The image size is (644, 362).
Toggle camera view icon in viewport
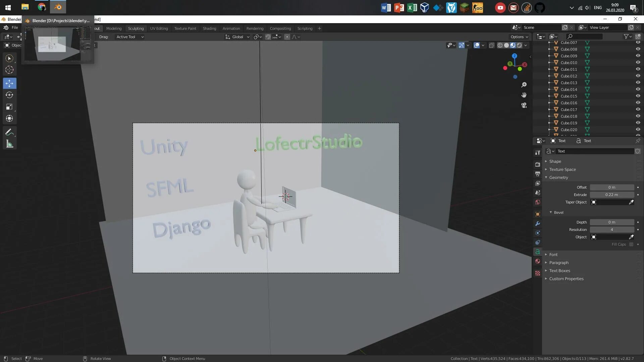pyautogui.click(x=524, y=105)
